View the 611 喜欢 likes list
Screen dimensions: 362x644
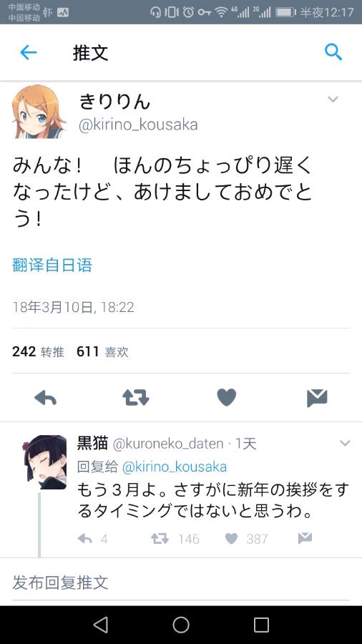click(x=102, y=351)
